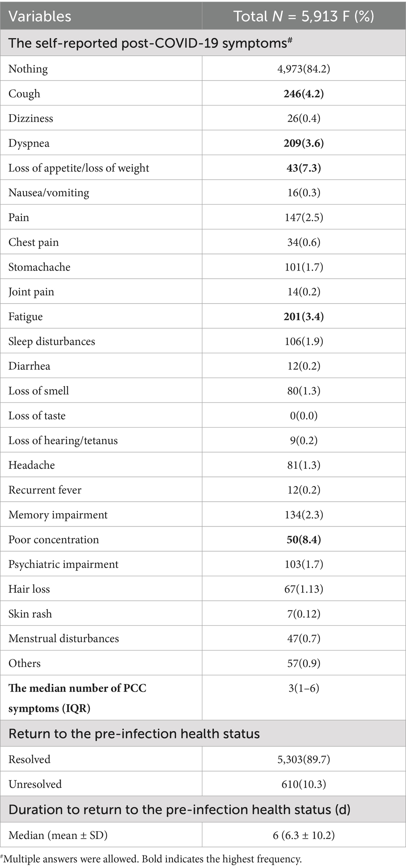This screenshot has width=406, height=868.
Task: Click the Median (mean ± SD) value cell
Action: pyautogui.click(x=303, y=835)
